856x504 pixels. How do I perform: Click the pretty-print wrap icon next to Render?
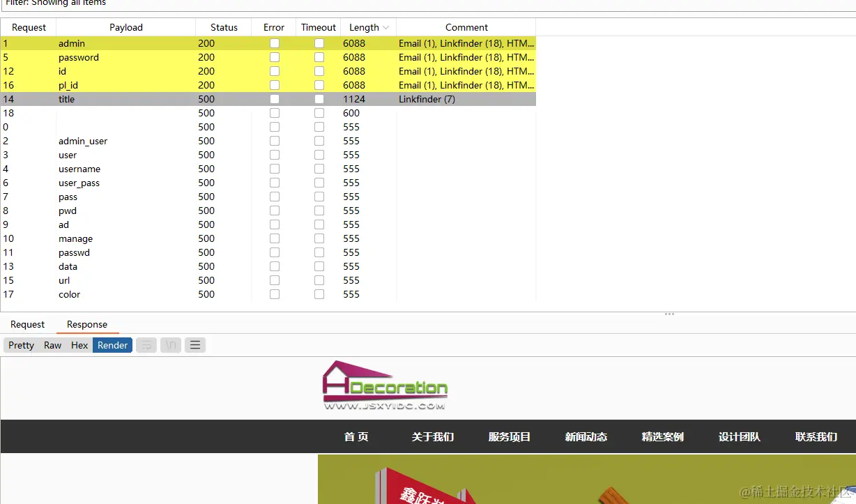146,344
